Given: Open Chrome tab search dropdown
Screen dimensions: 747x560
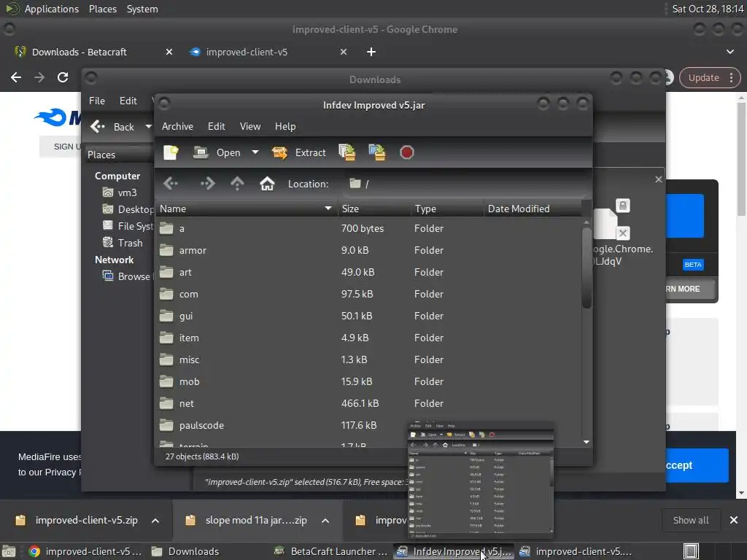Looking at the screenshot, I should click(729, 52).
